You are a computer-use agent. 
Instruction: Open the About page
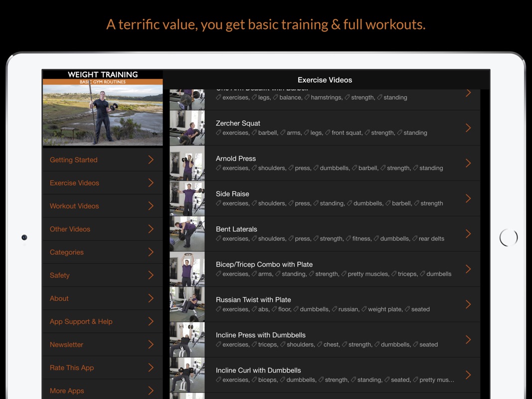point(103,298)
